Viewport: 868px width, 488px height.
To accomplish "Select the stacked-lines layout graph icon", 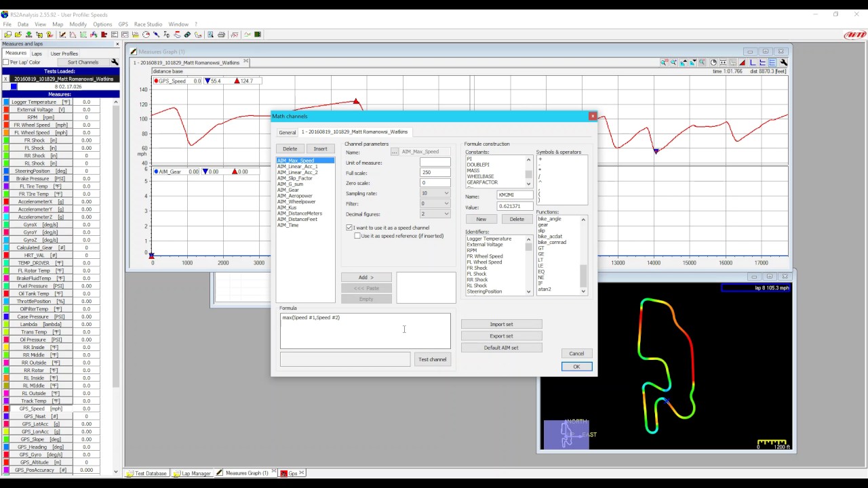I will 772,62.
